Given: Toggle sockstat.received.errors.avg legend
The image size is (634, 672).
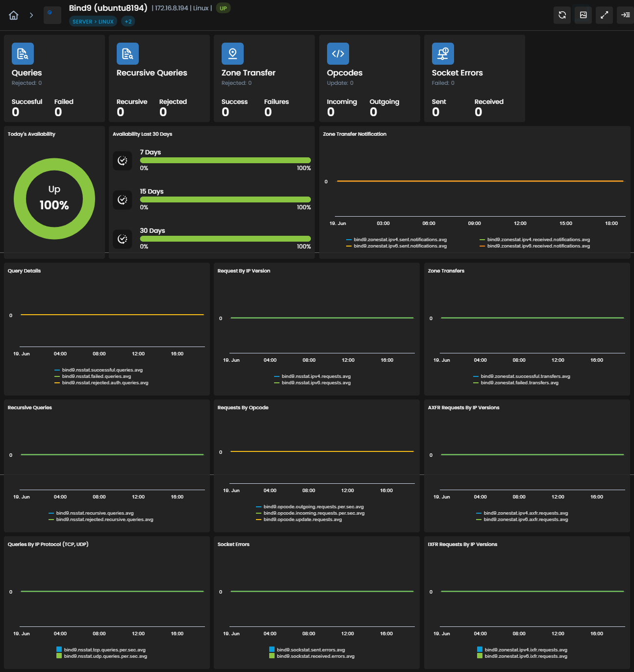Looking at the screenshot, I should [x=312, y=656].
